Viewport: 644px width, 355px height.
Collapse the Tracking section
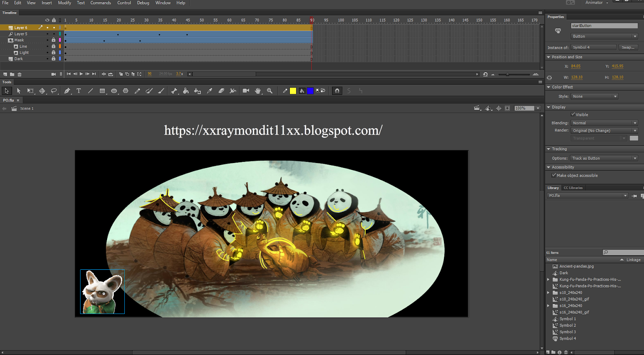pos(548,149)
